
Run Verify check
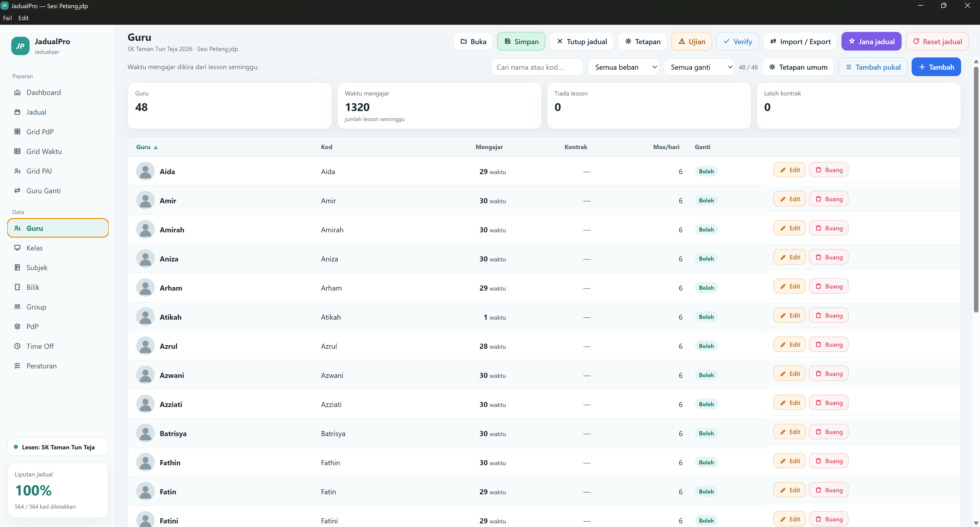coord(737,41)
